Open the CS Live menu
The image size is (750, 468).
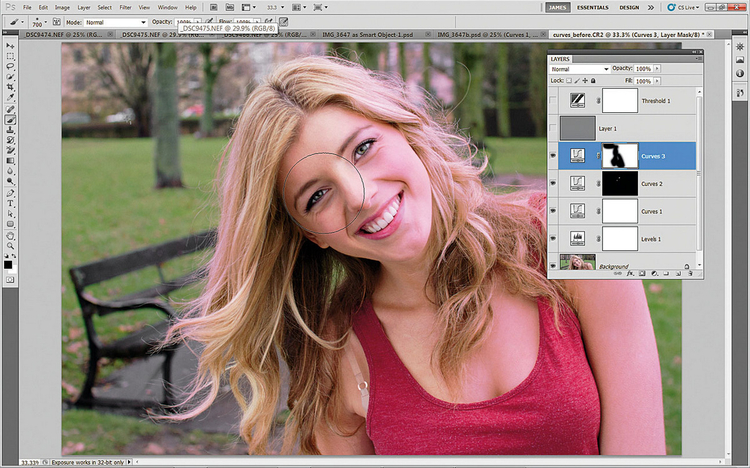point(684,8)
